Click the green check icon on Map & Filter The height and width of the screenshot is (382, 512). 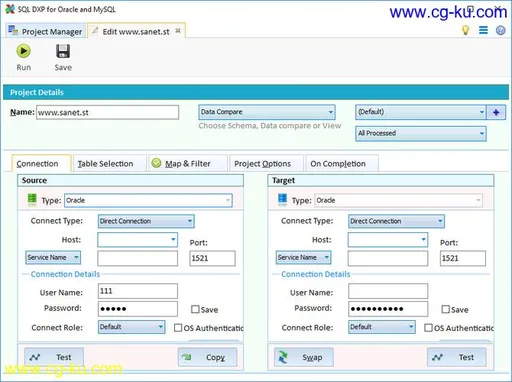156,163
